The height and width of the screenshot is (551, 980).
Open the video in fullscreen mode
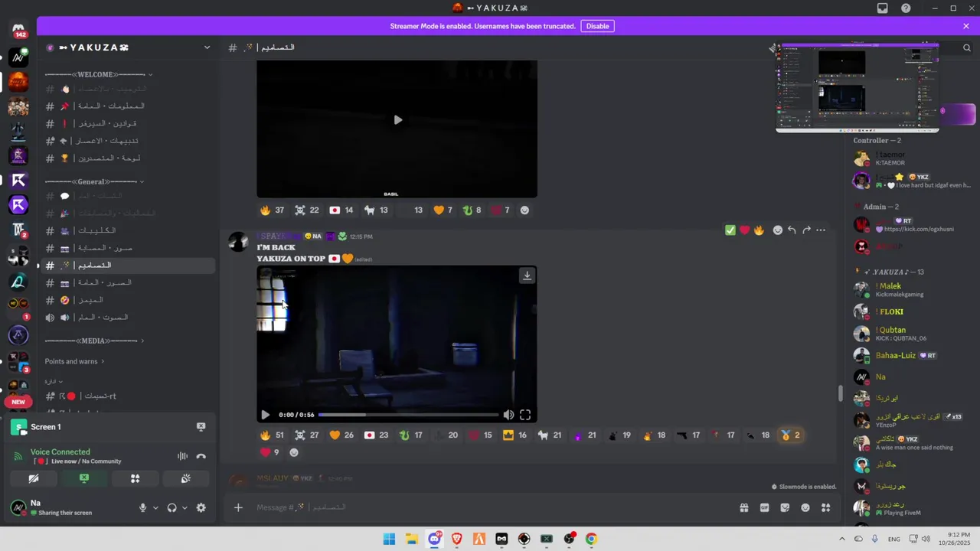tap(525, 415)
